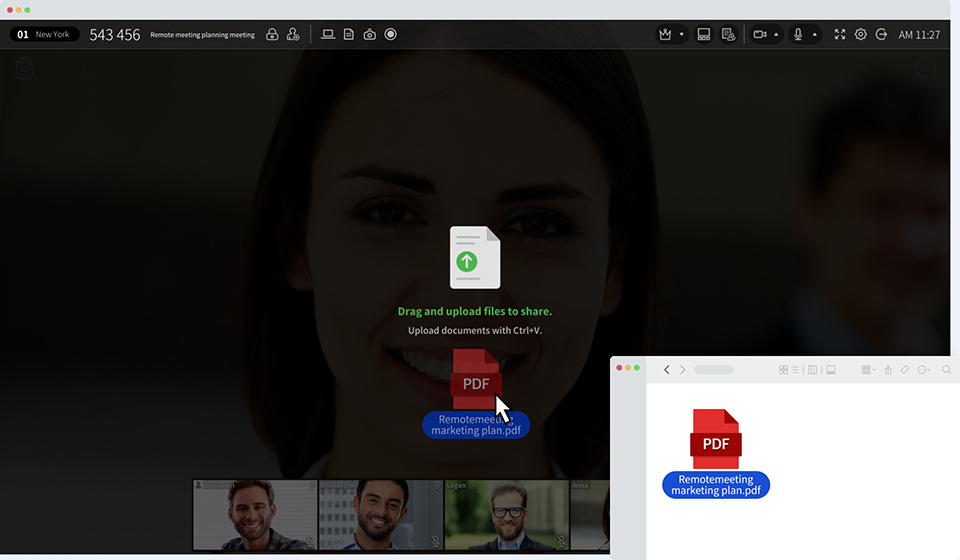Open the meeting notes clipboard icon
The height and width of the screenshot is (560, 960).
pos(24,69)
